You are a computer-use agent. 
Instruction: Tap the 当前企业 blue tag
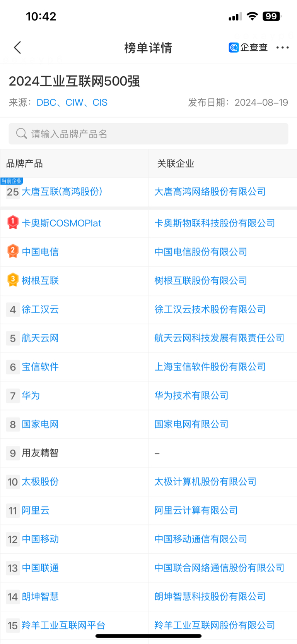pos(12,181)
